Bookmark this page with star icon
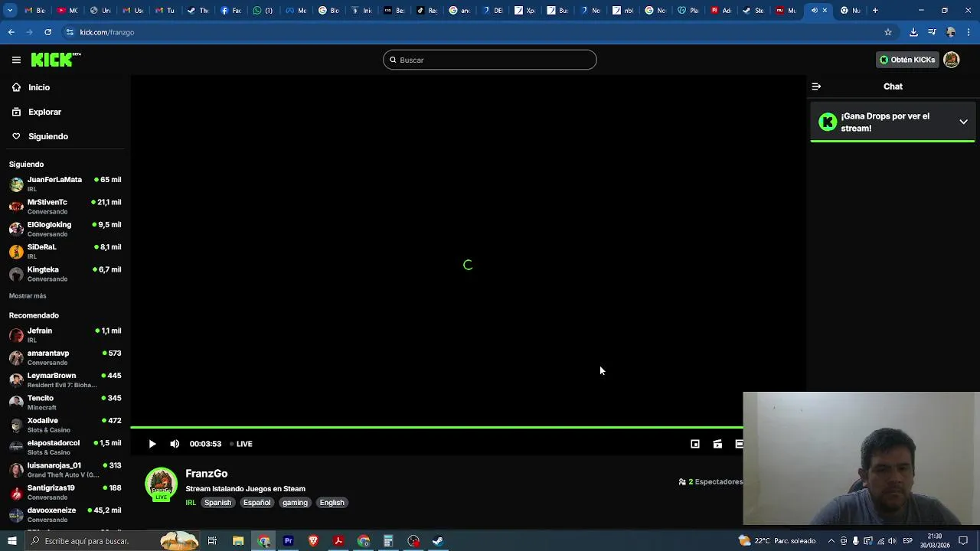Image resolution: width=980 pixels, height=551 pixels. point(888,32)
